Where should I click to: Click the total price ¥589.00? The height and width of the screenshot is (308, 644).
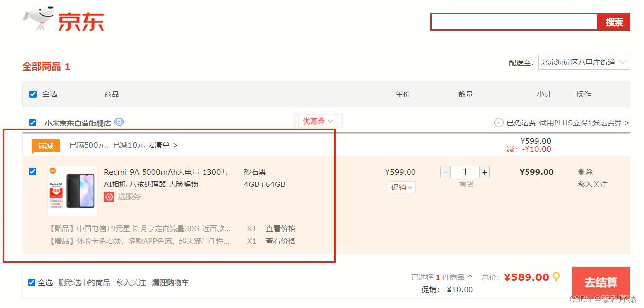(526, 277)
